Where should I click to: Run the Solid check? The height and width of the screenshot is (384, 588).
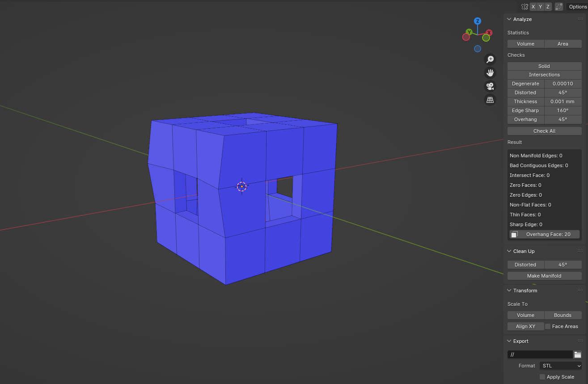point(544,66)
